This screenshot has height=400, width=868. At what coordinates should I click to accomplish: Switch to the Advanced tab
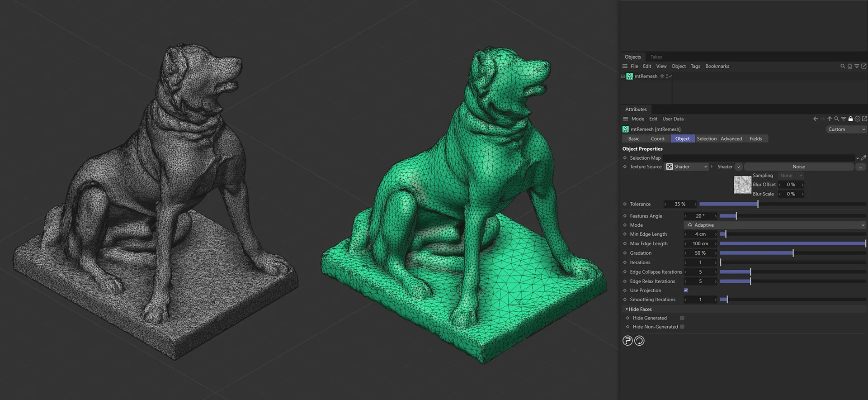(731, 139)
